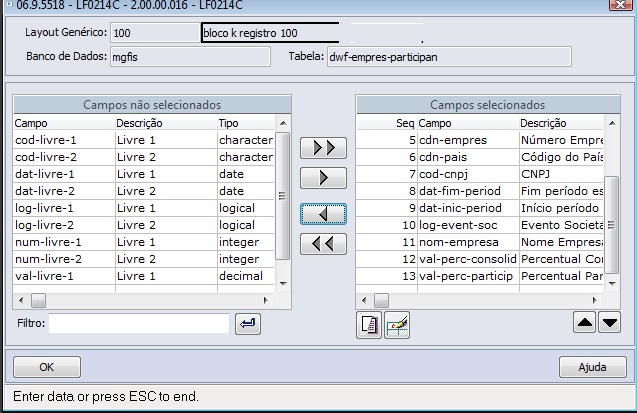This screenshot has height=413, width=637.
Task: Click the OK button
Action: pyautogui.click(x=47, y=367)
